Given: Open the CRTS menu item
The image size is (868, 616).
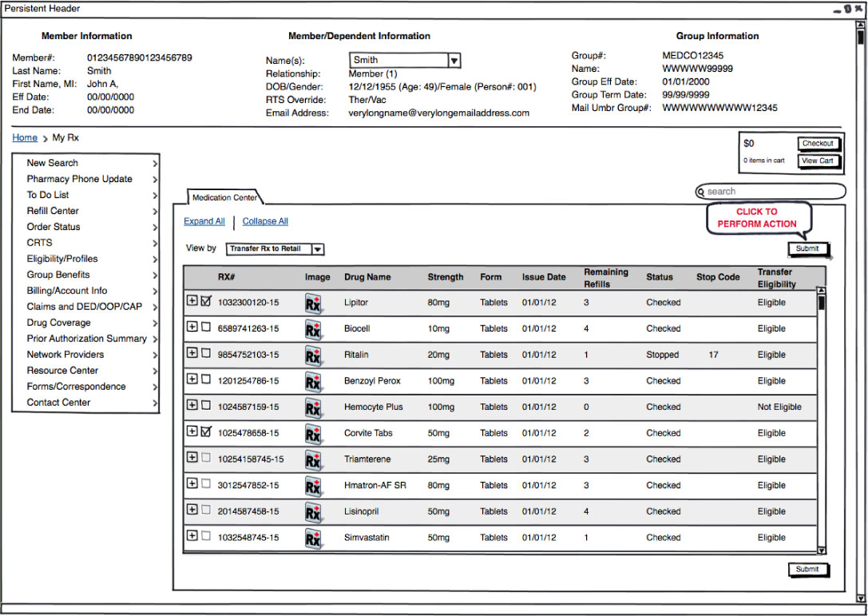Looking at the screenshot, I should (85, 243).
